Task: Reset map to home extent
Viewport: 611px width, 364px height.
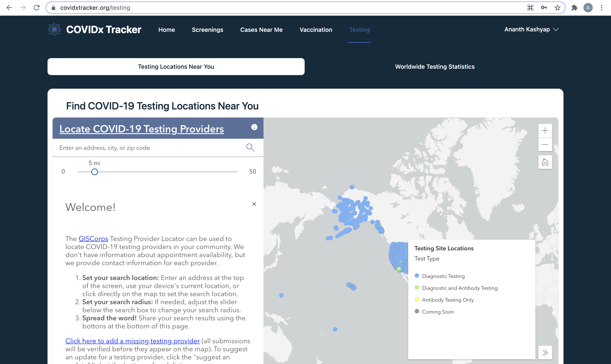Action: tap(545, 162)
